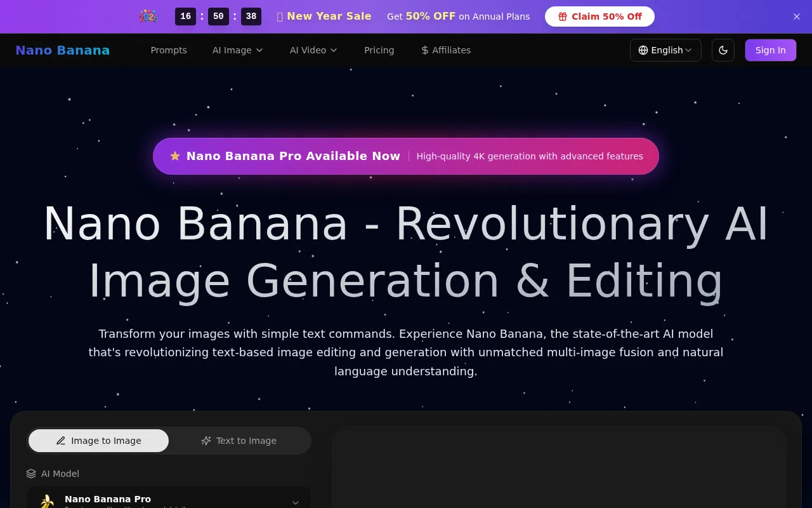
Task: Select Image to Image mode
Action: pos(98,440)
